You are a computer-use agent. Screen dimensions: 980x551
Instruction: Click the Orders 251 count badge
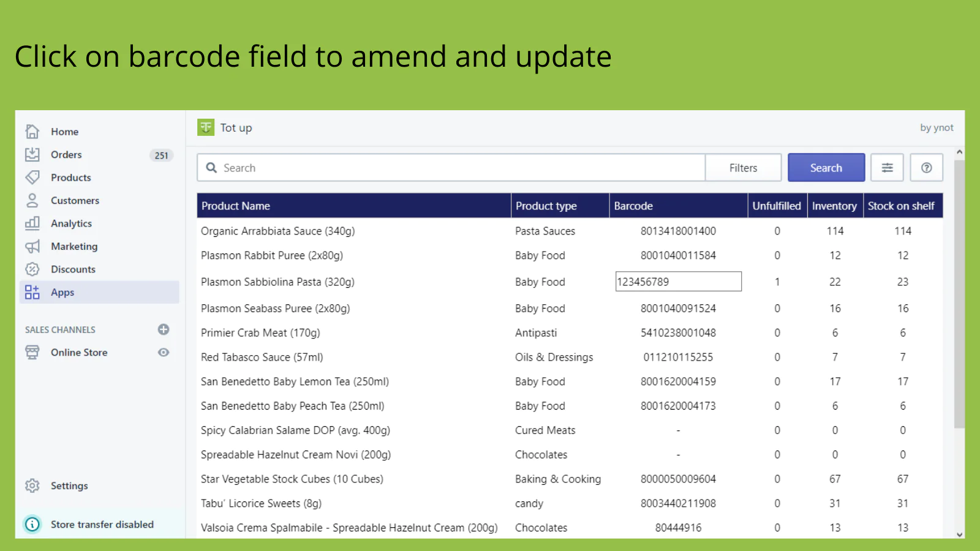click(x=162, y=156)
